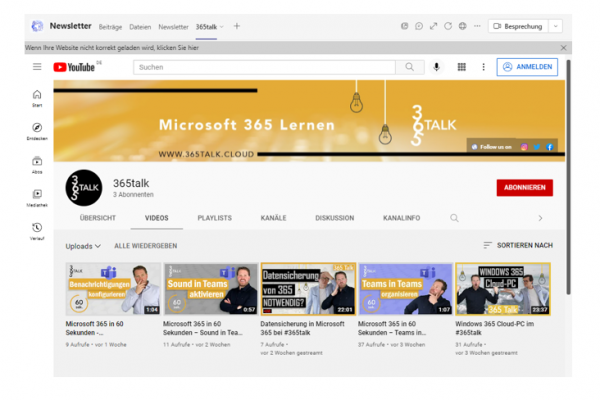Screen dimensions: 600x400
Task: Open YouTube settings three-dot menu
Action: tap(483, 67)
